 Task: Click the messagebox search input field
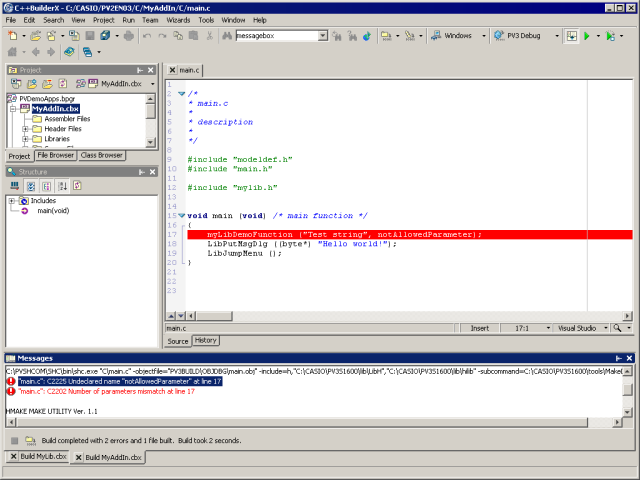tap(277, 36)
